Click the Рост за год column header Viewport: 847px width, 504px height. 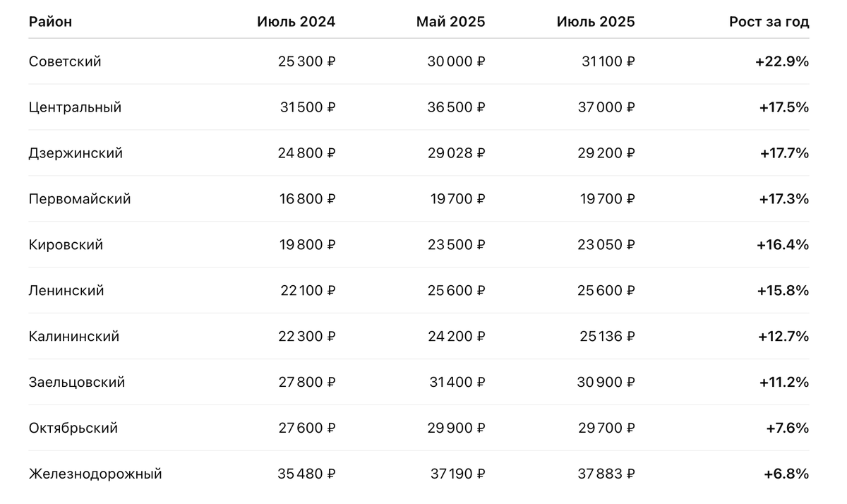(x=769, y=22)
